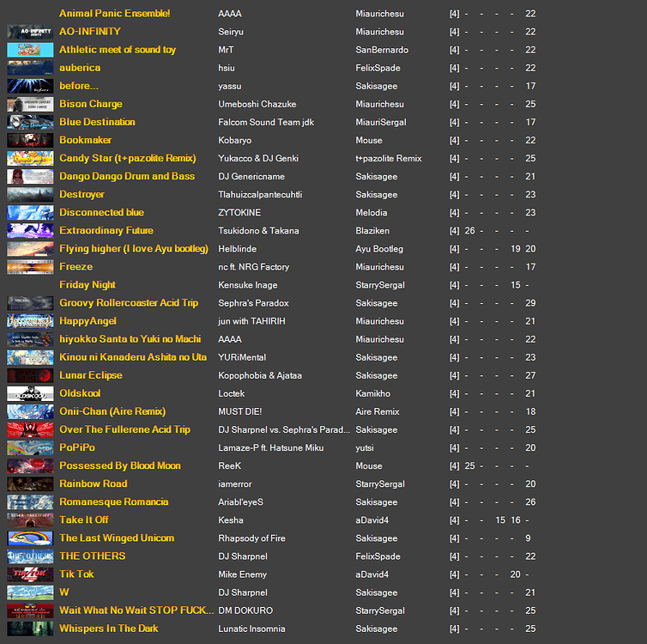Select stepper name Melodia

[372, 213]
